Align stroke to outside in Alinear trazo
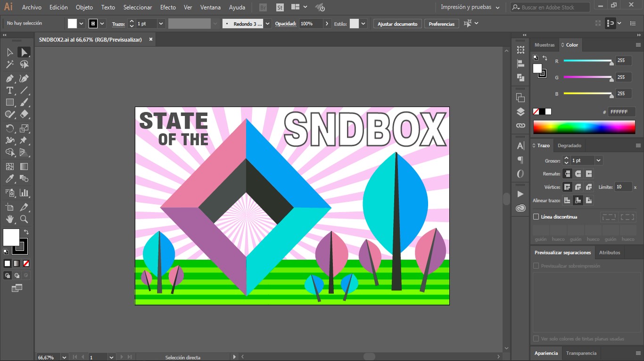This screenshot has width=644, height=361. coord(588,200)
